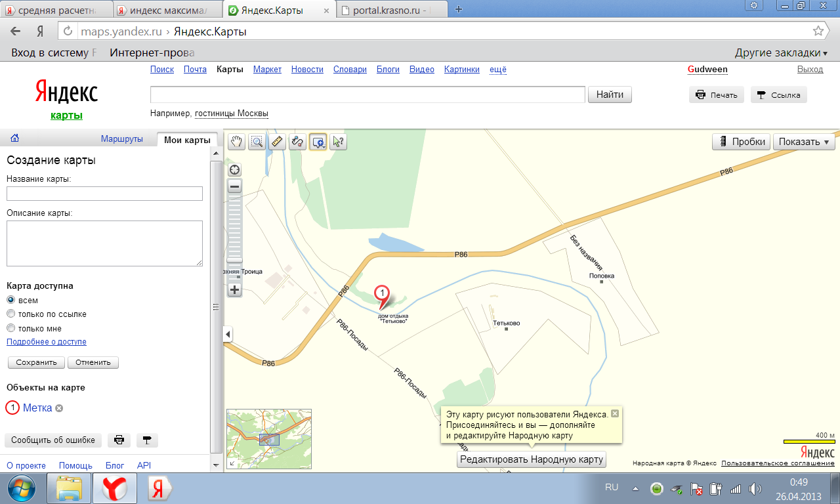840x504 pixels.
Task: Select the ruler distance tool
Action: pyautogui.click(x=278, y=141)
